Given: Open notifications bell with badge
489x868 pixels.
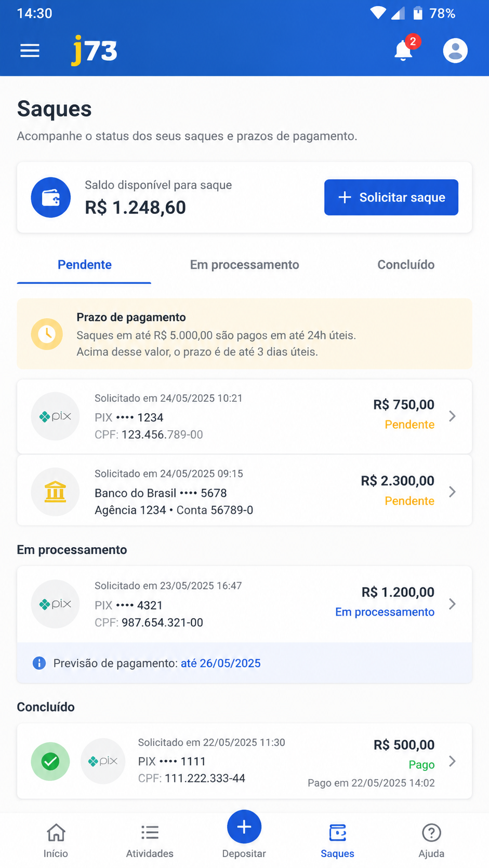Looking at the screenshot, I should [x=404, y=50].
